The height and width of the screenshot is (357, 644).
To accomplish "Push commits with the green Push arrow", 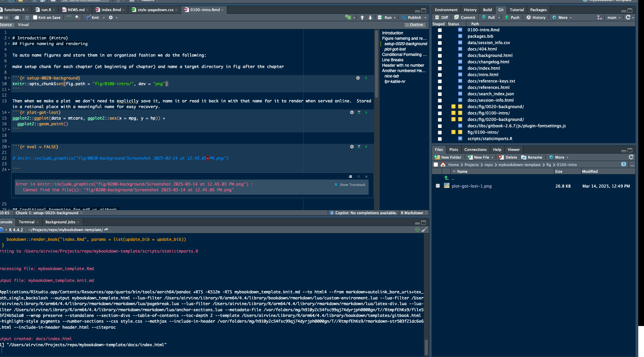I will click(512, 18).
